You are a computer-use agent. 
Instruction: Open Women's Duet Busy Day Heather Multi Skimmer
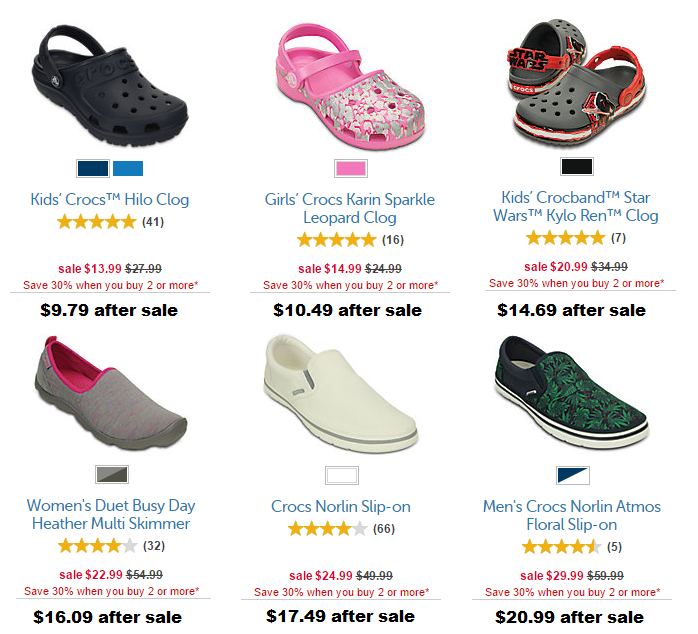[x=111, y=515]
